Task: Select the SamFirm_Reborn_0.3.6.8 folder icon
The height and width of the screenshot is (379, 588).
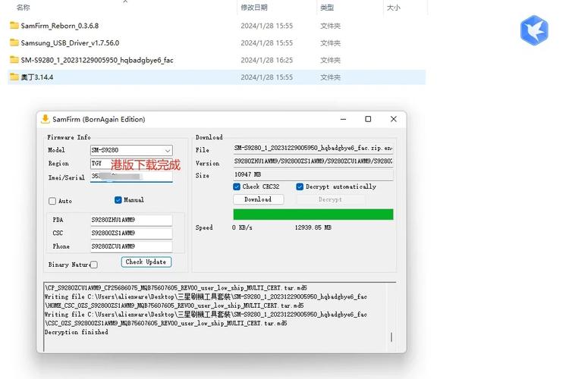Action: (14, 26)
